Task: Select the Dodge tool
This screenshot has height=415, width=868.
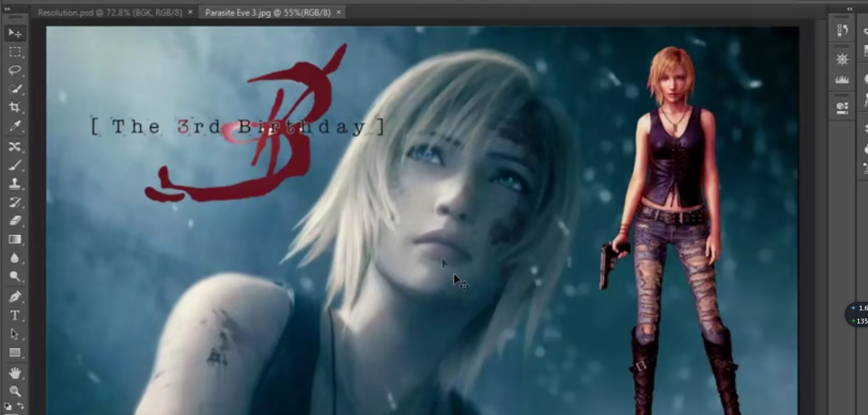Action: [15, 276]
